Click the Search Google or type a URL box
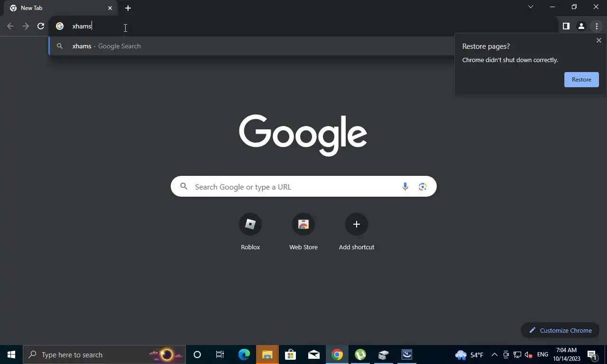This screenshot has width=607, height=364. click(x=303, y=187)
